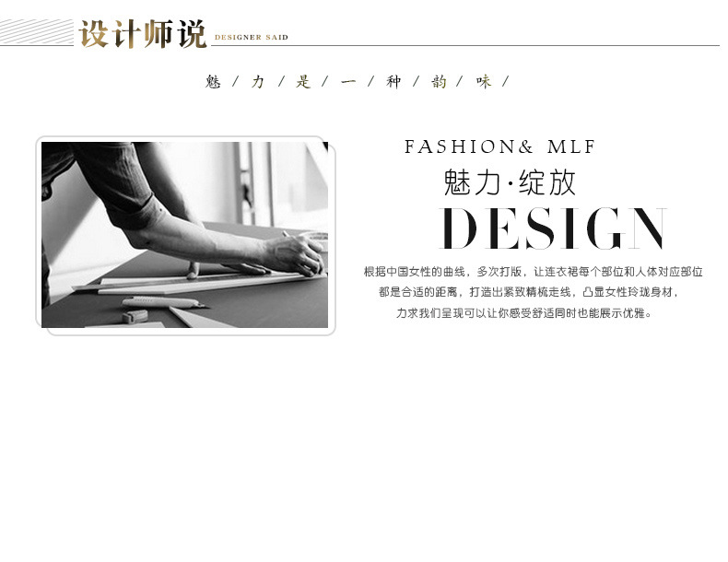Click the paragraph line starting 根据中国女性
The width and height of the screenshot is (728, 562).
point(533,272)
